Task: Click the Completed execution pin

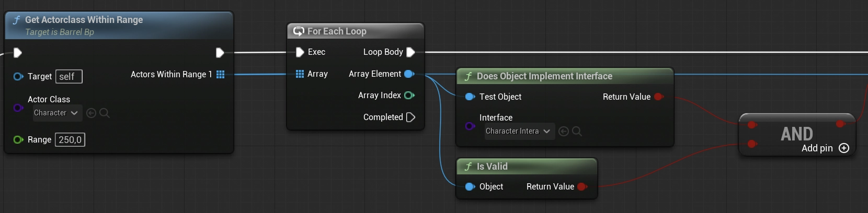Action: click(x=410, y=117)
